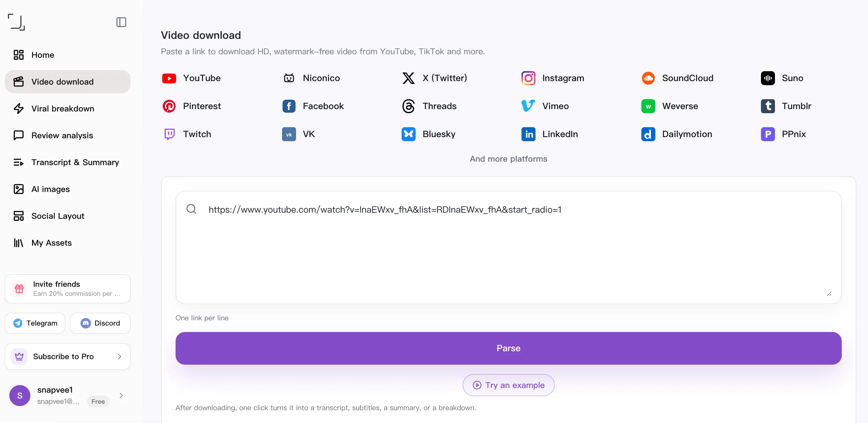Click the Try an example button

tap(508, 385)
